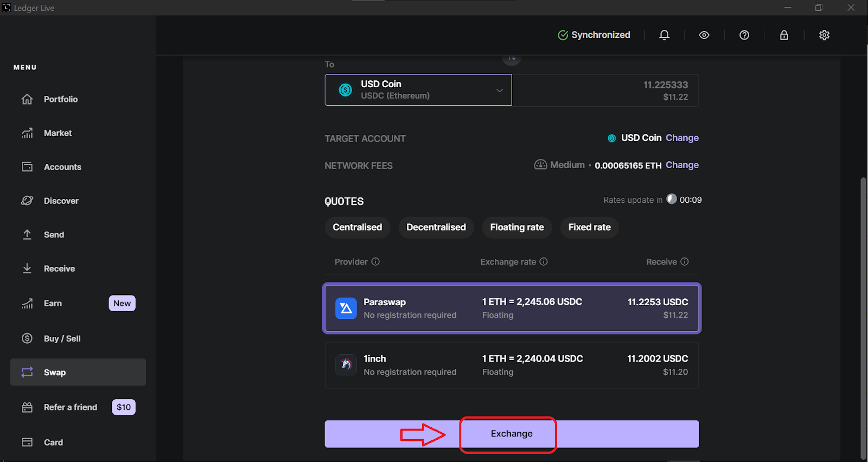The width and height of the screenshot is (868, 462).
Task: Click the Medium fee speedometer icon
Action: 540,164
